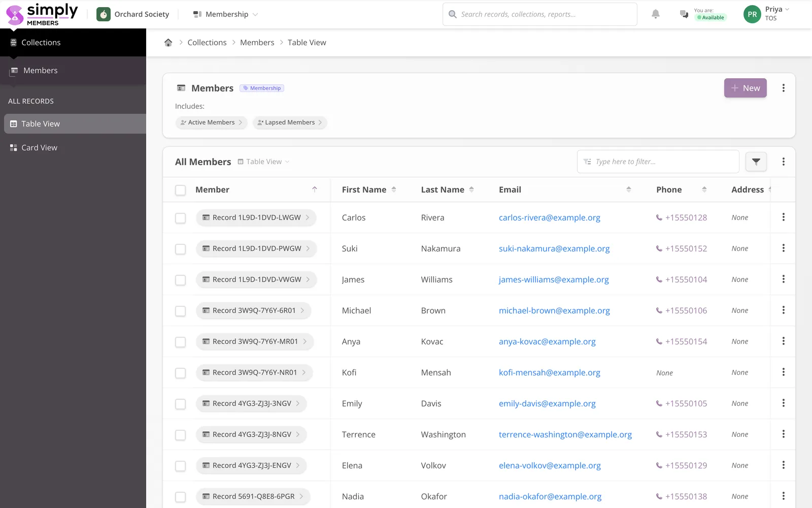Open row actions for Carlos Rivera
Viewport: 812px width, 508px height.
tap(783, 217)
